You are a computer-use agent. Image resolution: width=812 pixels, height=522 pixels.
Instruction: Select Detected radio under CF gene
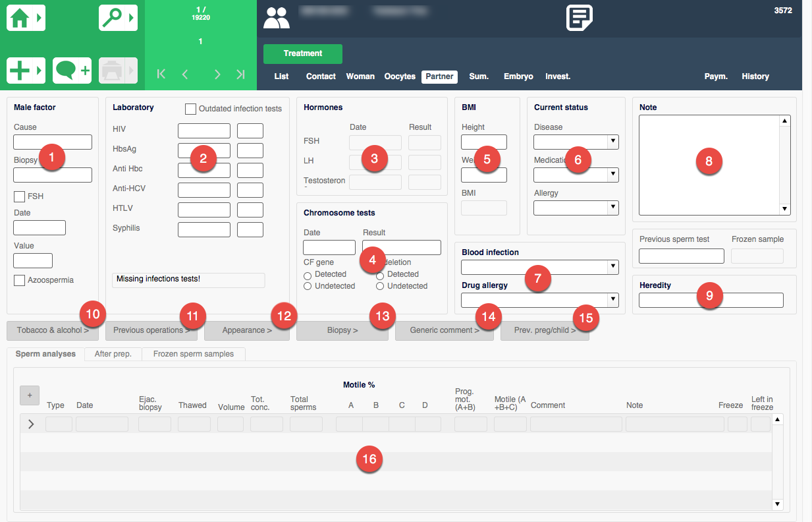[308, 274]
